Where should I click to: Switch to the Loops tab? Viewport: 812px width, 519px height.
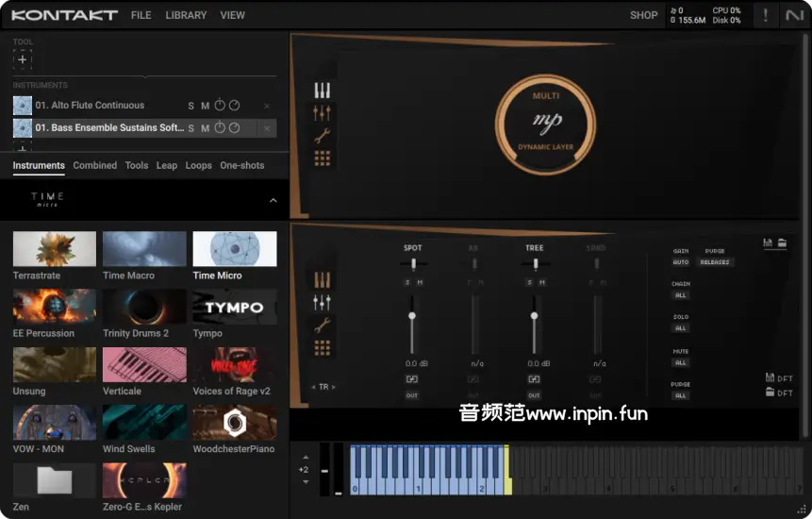pyautogui.click(x=198, y=165)
